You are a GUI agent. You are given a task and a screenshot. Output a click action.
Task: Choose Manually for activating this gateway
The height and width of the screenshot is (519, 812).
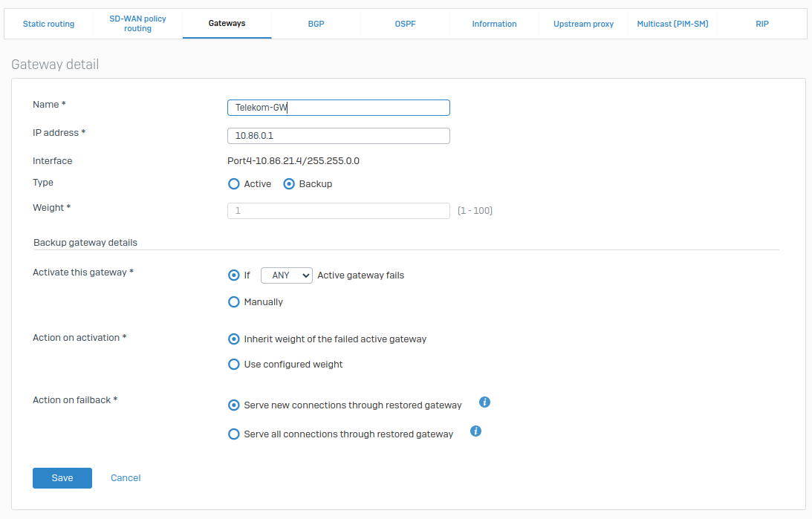(233, 301)
